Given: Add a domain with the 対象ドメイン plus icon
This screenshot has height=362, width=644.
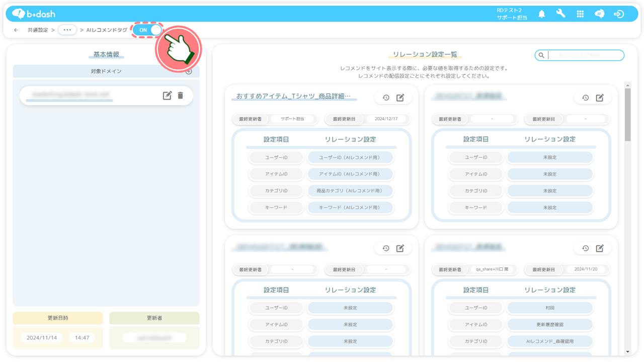Looking at the screenshot, I should click(x=189, y=71).
